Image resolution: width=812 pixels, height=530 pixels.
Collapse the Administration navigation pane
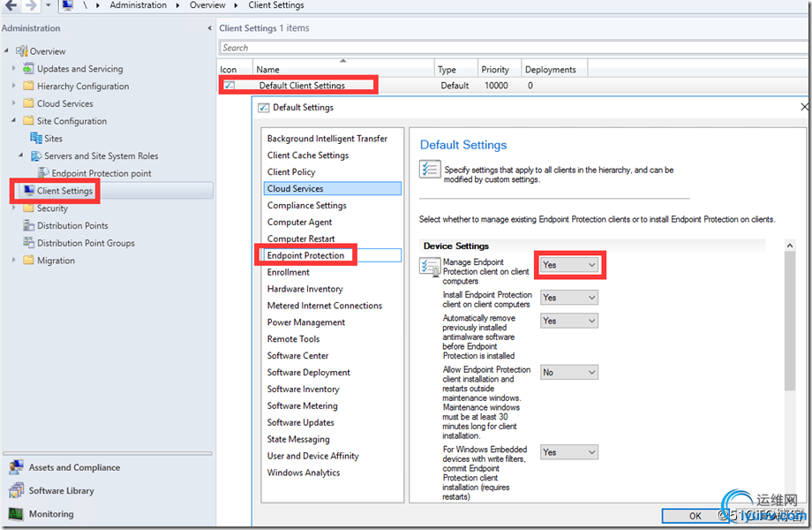pyautogui.click(x=209, y=28)
